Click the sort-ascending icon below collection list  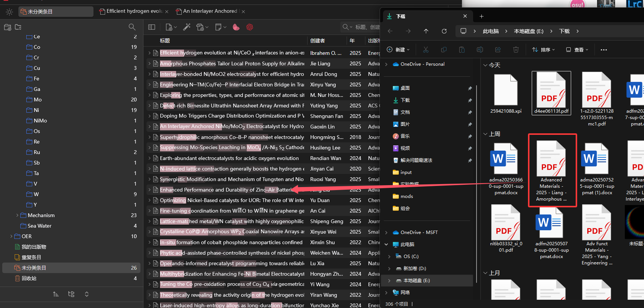pos(56,294)
